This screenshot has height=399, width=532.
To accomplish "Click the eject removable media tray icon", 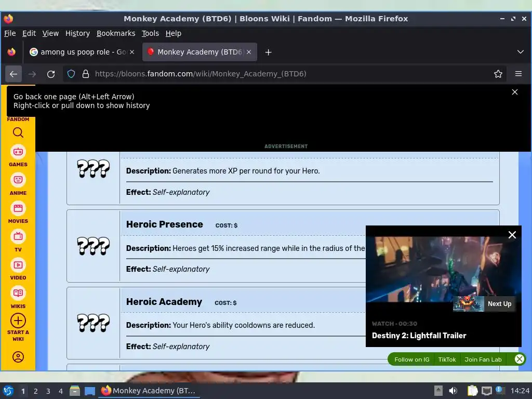I will (438, 391).
